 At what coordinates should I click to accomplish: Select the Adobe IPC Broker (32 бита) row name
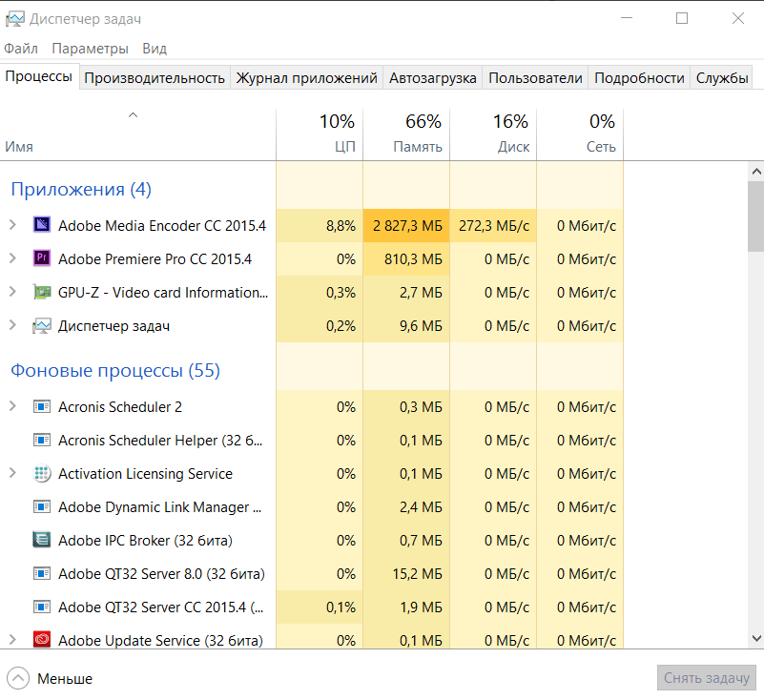(145, 541)
